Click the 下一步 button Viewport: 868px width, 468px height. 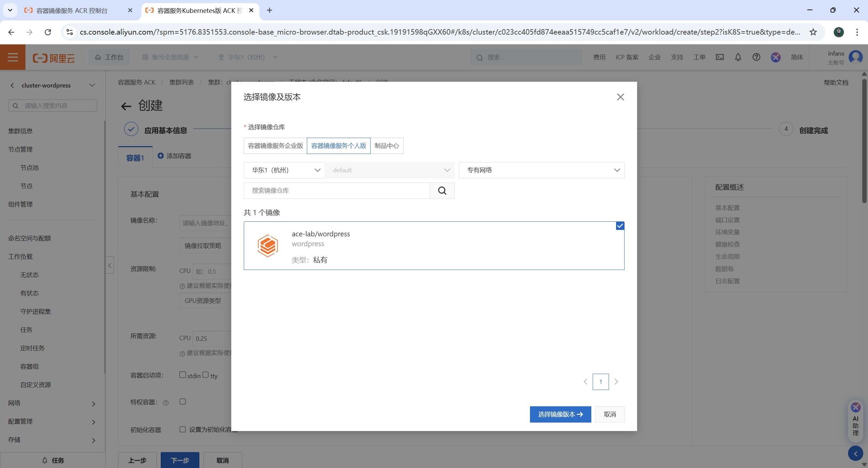point(180,460)
